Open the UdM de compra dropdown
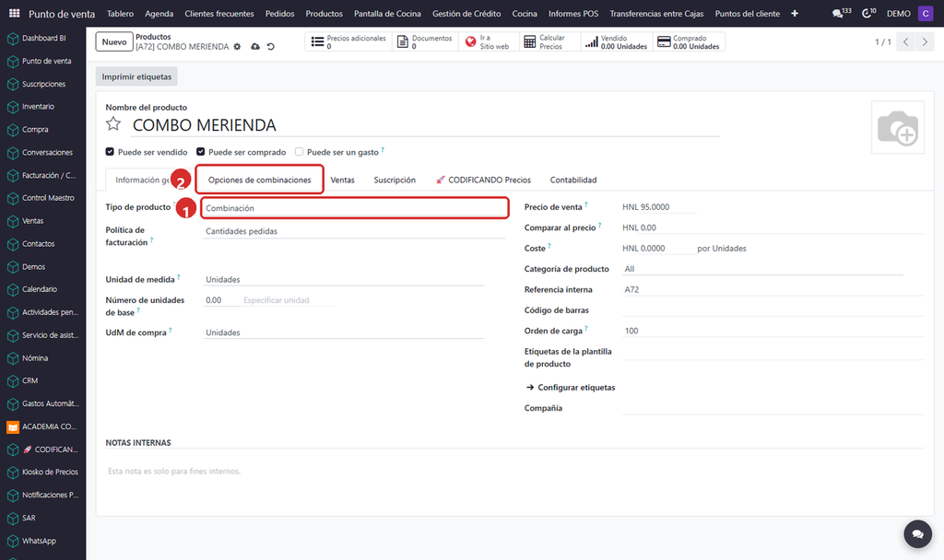Image resolution: width=944 pixels, height=560 pixels. click(x=344, y=332)
